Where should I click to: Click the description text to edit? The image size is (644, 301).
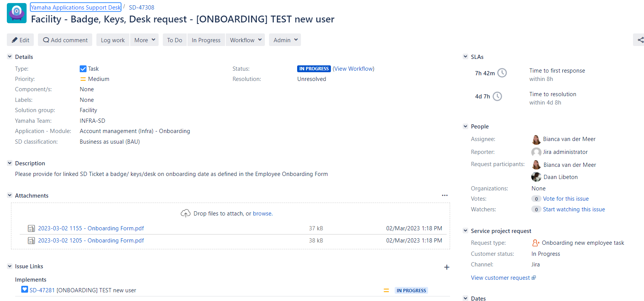[172, 174]
